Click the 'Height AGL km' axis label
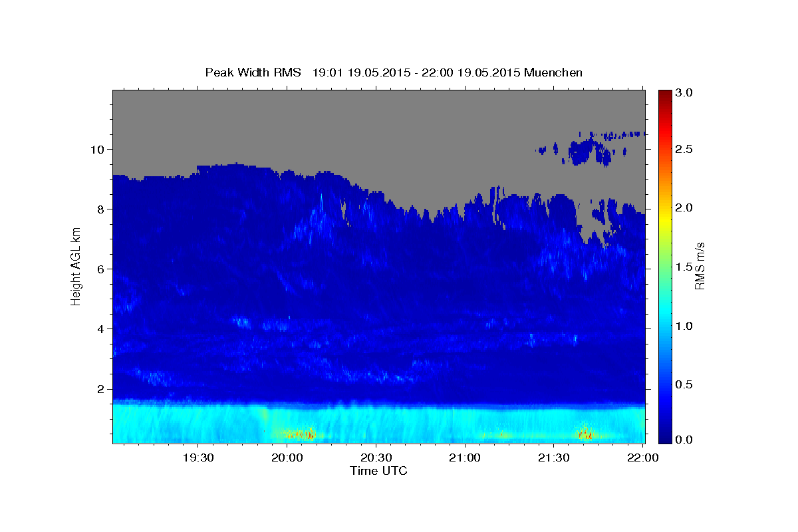The width and height of the screenshot is (798, 532). pos(76,265)
